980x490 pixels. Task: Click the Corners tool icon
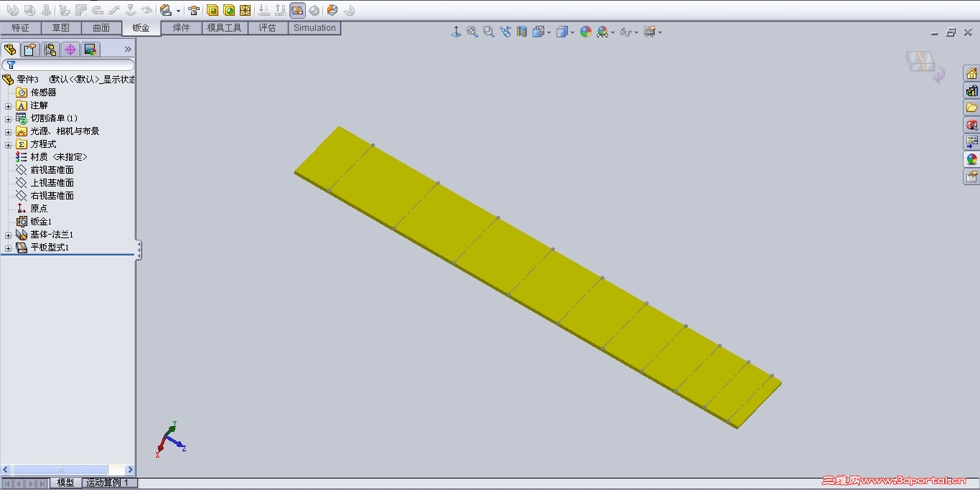(167, 10)
